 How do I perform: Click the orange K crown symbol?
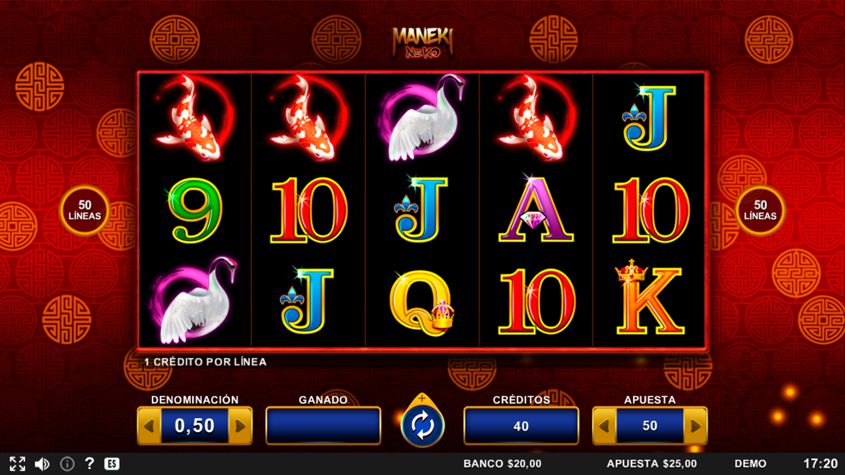(x=650, y=298)
